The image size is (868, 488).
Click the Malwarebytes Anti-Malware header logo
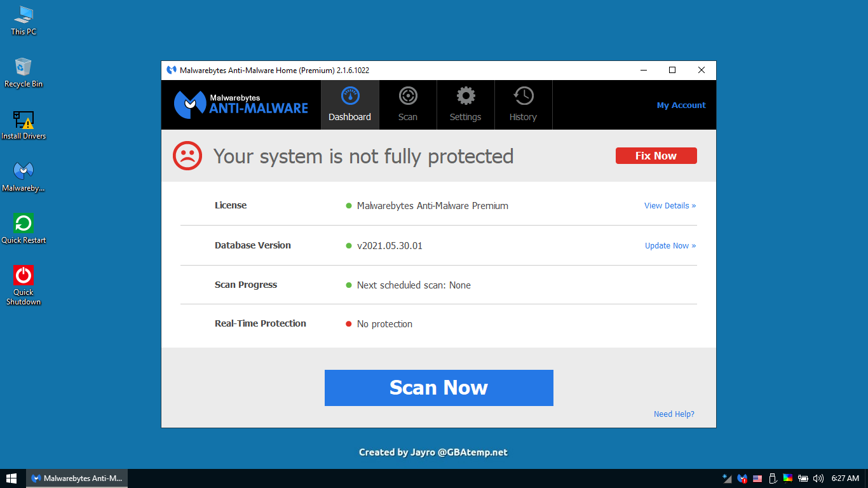[x=241, y=105]
